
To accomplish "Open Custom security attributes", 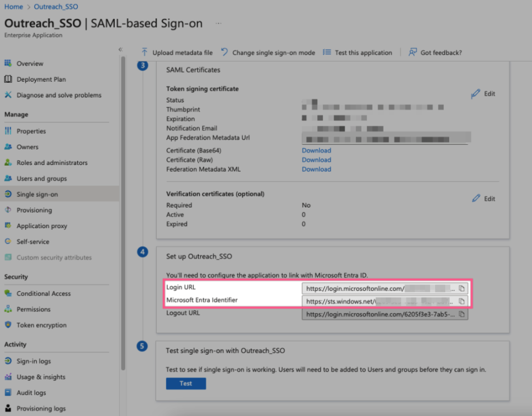I will point(54,257).
